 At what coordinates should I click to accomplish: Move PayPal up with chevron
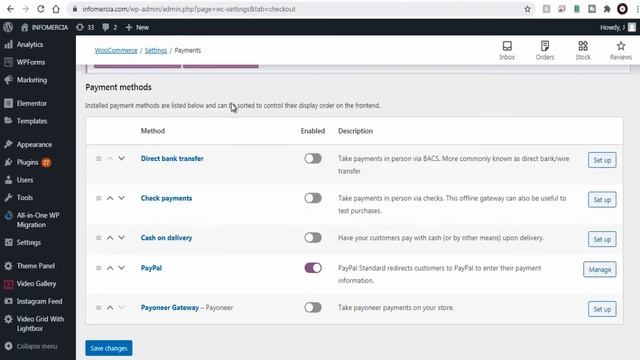point(110,268)
